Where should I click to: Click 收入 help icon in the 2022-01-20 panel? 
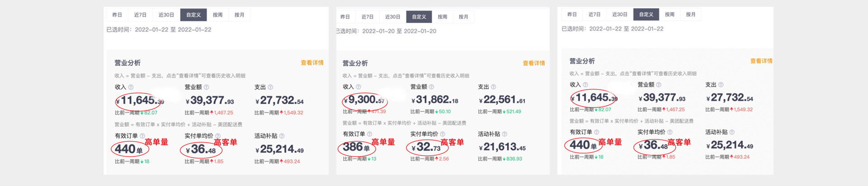click(358, 86)
